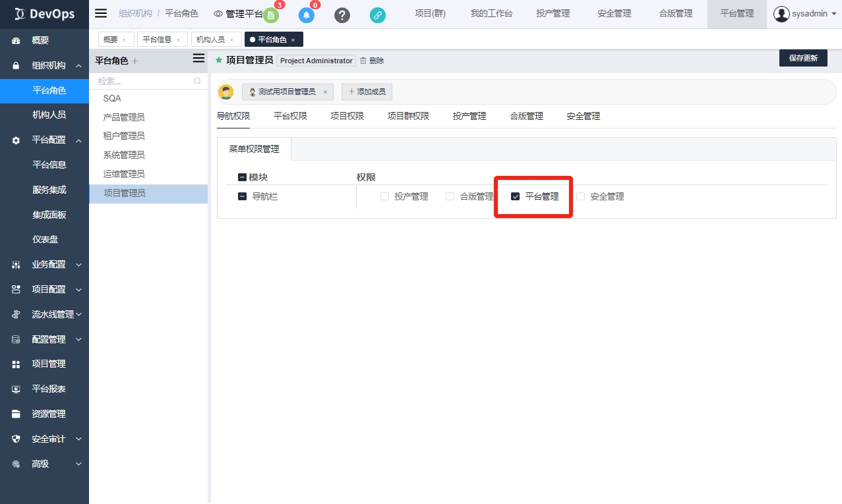
Task: Select 系统管理员 in the role list
Action: [x=124, y=155]
